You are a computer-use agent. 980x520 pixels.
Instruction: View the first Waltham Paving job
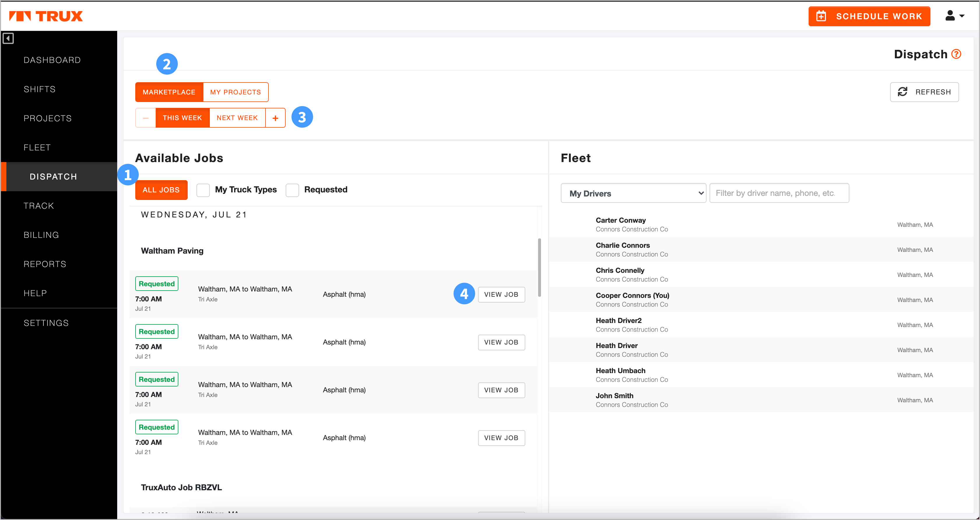(x=501, y=294)
